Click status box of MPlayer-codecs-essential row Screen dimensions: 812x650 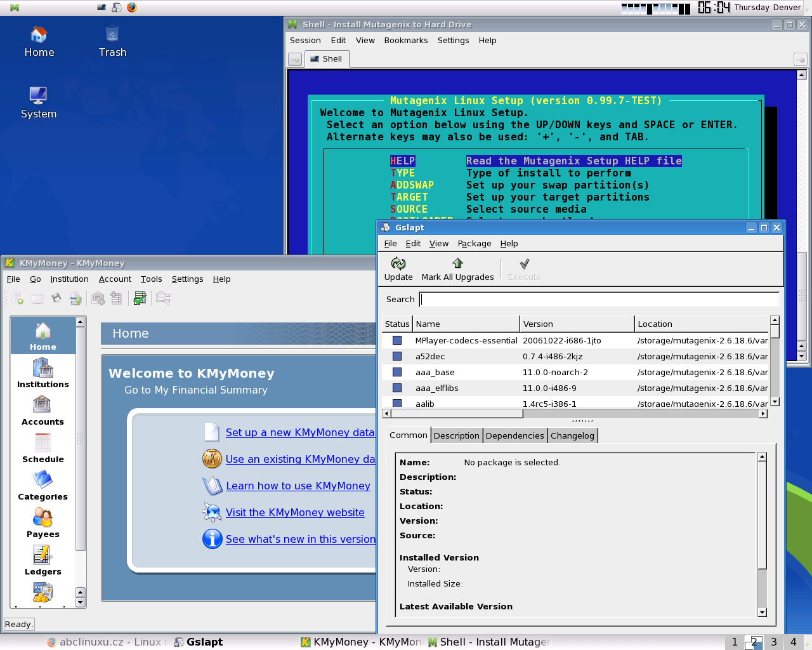[x=397, y=340]
